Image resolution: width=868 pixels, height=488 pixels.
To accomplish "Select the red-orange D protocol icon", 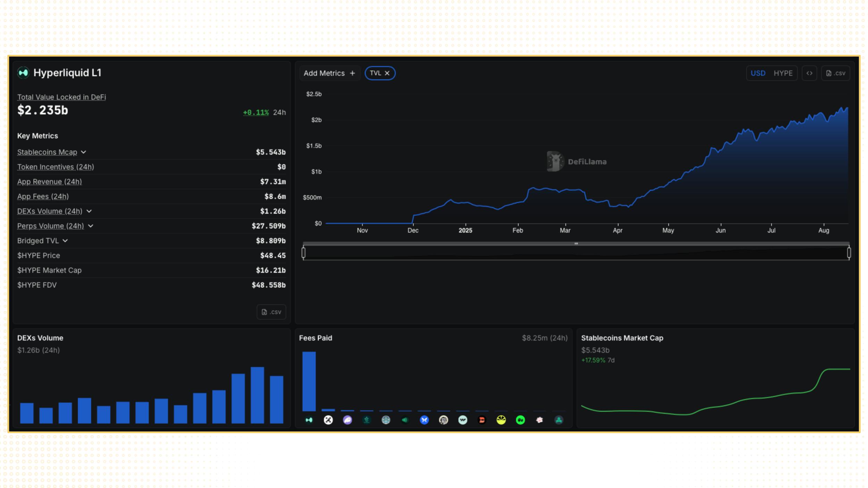I will tap(482, 420).
